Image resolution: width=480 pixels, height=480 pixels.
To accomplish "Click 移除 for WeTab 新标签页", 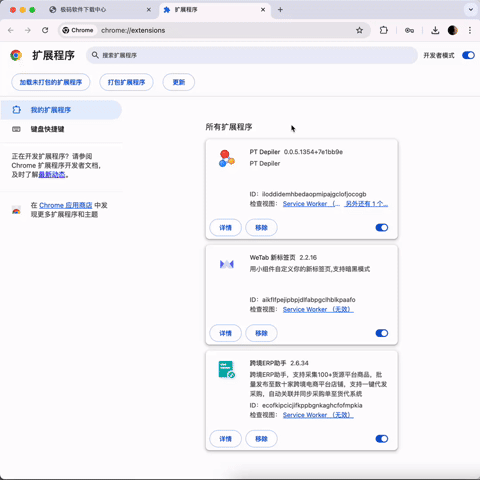I will [261, 333].
